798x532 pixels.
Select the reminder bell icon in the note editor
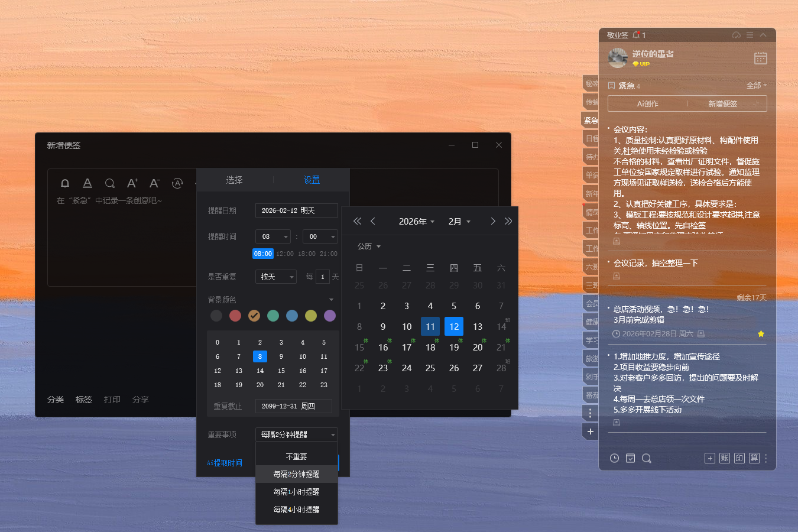click(65, 183)
